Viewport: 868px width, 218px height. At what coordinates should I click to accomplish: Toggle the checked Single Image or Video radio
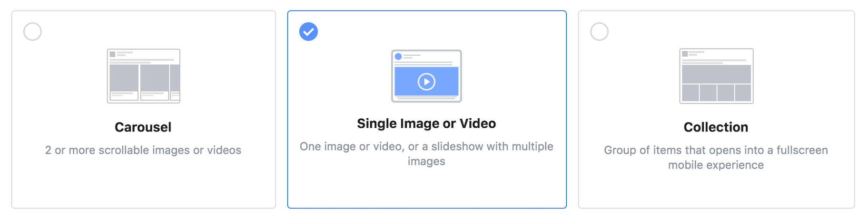click(308, 32)
